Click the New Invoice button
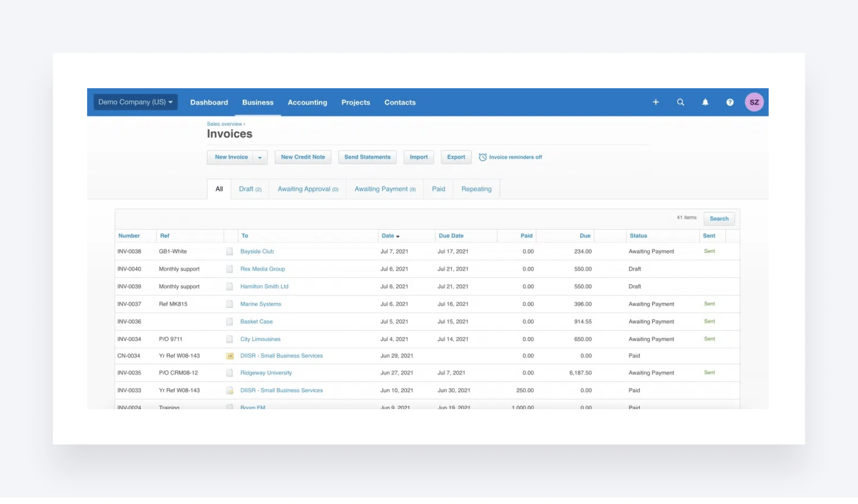This screenshot has height=504, width=858. 230,157
